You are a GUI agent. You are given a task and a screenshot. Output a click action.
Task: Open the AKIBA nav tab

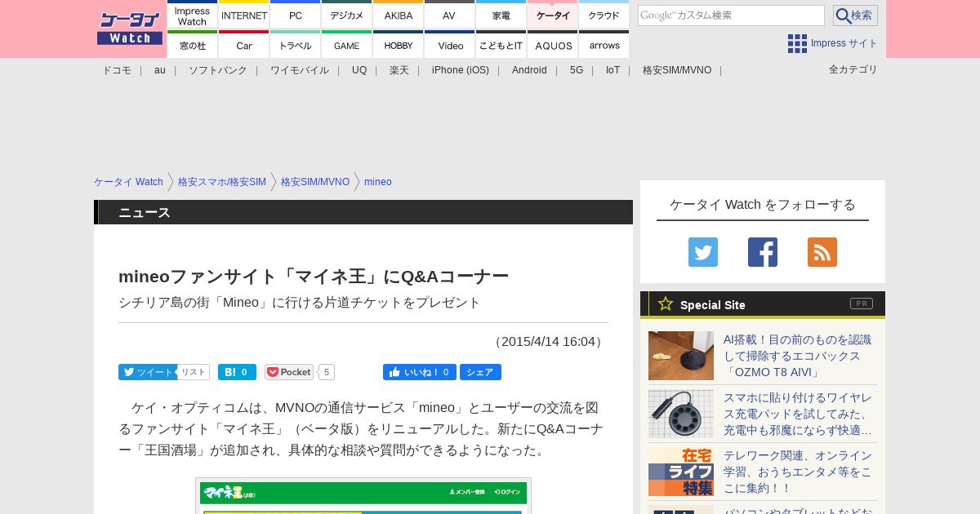click(399, 15)
